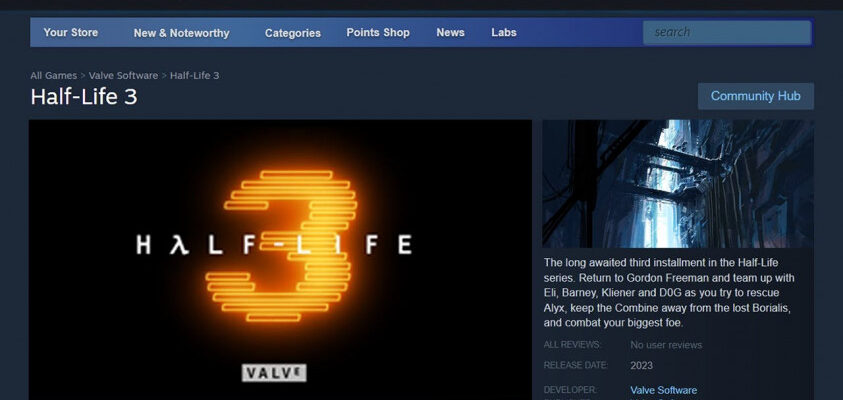This screenshot has height=400, width=843.
Task: Follow the Valve Software breadcrumb link
Action: tap(123, 75)
